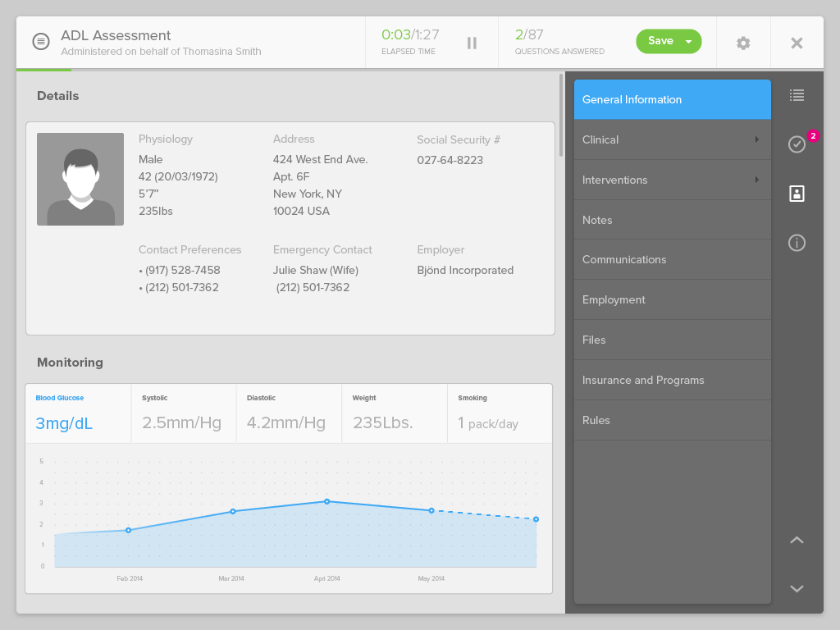
Task: Open the Files menu item
Action: tap(673, 340)
